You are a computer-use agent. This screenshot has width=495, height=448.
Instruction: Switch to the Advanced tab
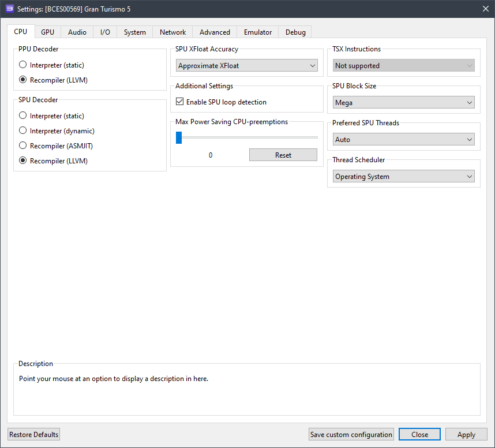coord(215,32)
